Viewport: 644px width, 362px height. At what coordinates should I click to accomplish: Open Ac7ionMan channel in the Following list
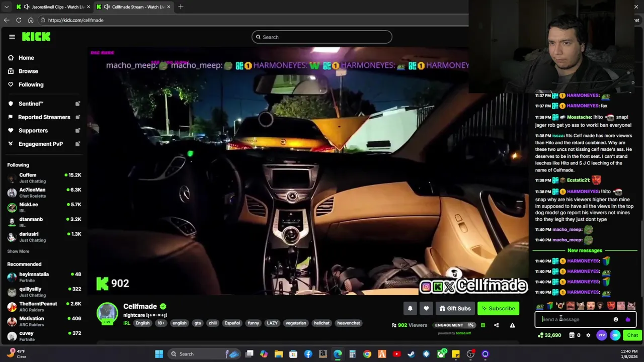(x=44, y=193)
